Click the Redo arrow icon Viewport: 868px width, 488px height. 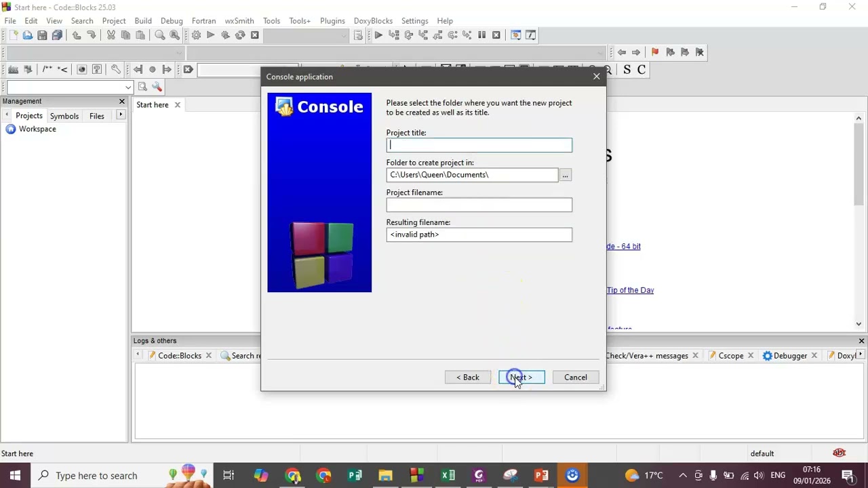pos(92,35)
